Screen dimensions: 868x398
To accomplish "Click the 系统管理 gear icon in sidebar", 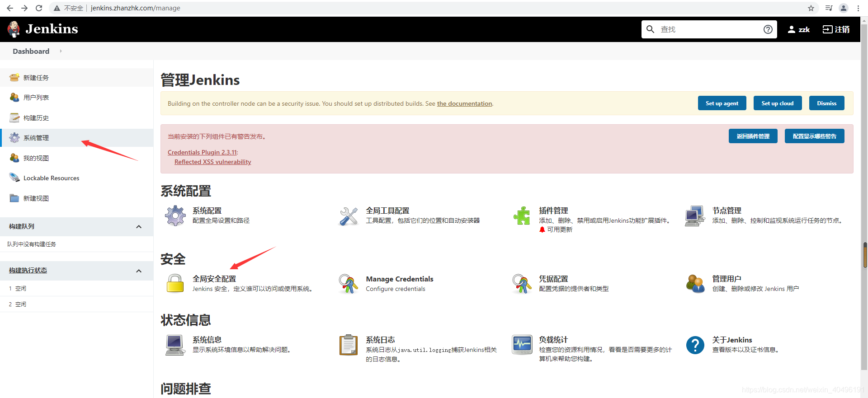I will 14,137.
